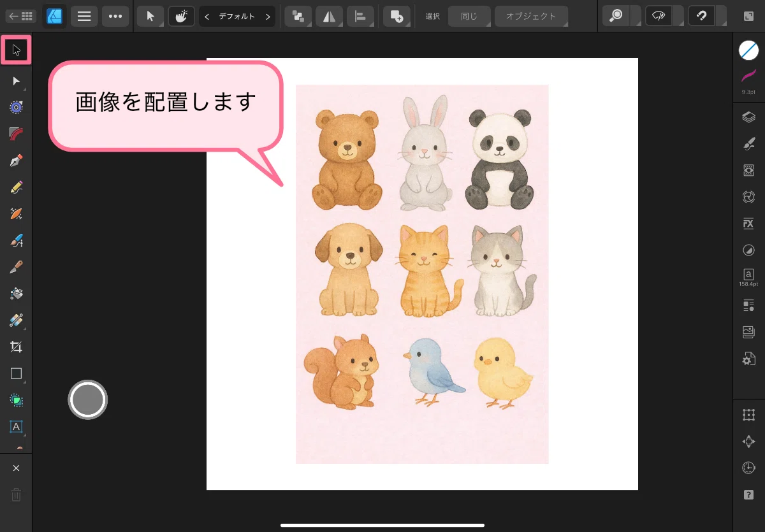765x532 pixels.
Task: Select the placed animals illustration
Action: tap(422, 274)
